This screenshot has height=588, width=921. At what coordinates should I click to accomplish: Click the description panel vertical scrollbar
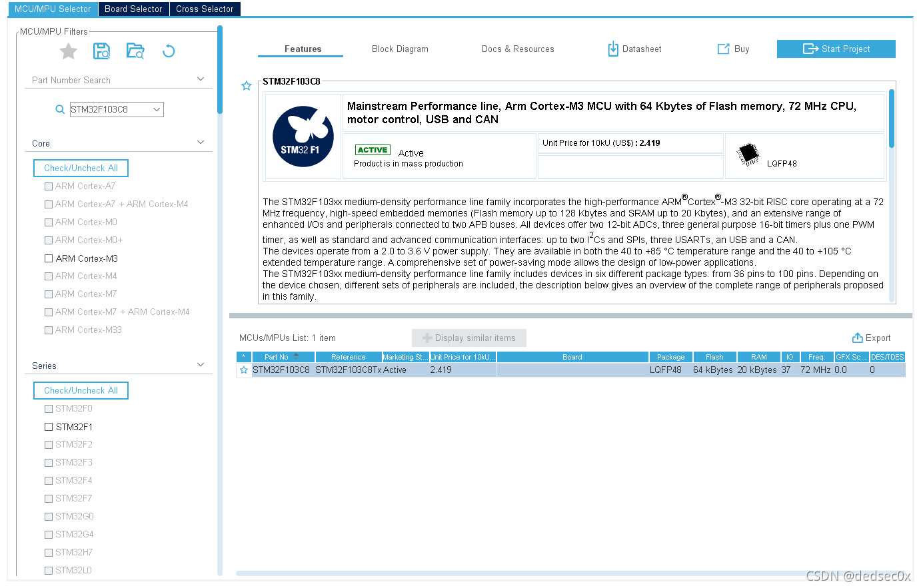(x=892, y=118)
